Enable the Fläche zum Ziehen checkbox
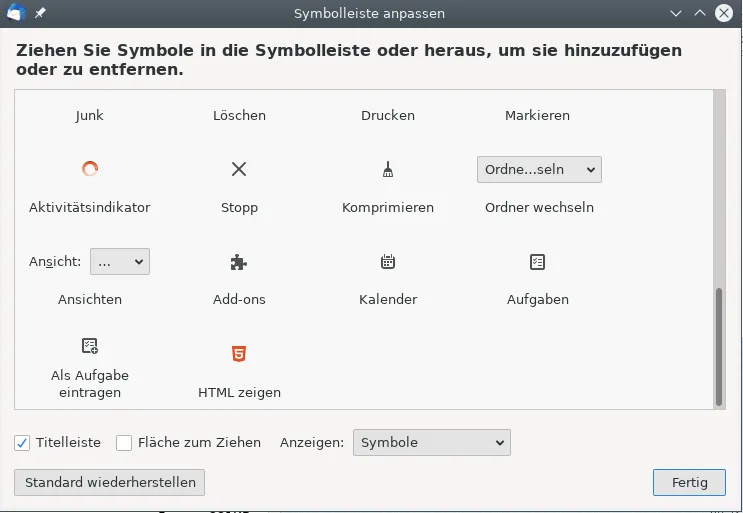The width and height of the screenshot is (743, 513). click(x=124, y=443)
